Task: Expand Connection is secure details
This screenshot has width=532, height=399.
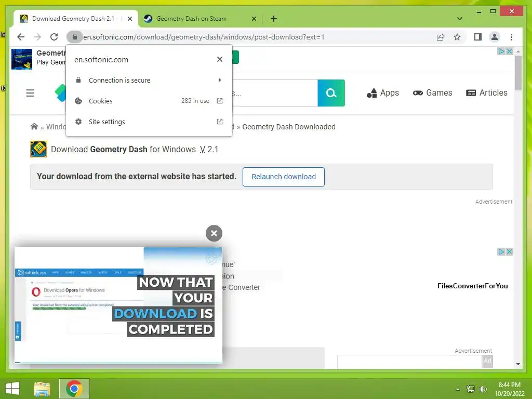Action: [149, 80]
